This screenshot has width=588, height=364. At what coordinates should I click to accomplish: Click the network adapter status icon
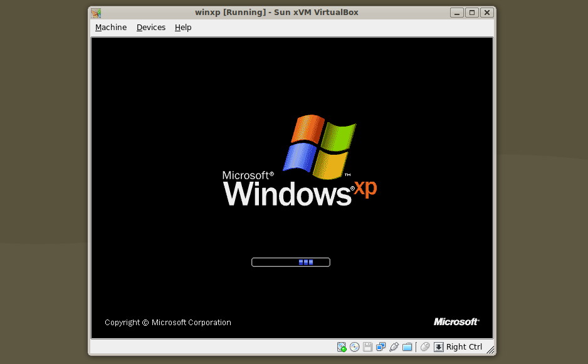[x=381, y=347]
